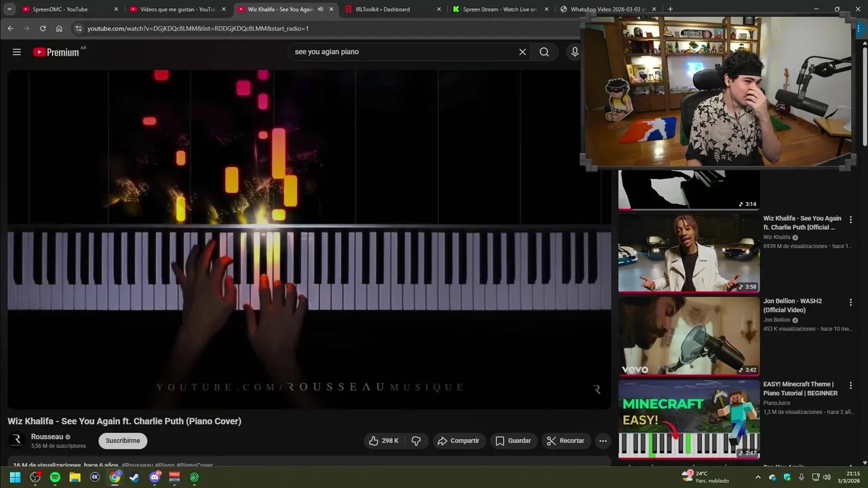
Task: Open the Windows Start menu
Action: pos(15,477)
